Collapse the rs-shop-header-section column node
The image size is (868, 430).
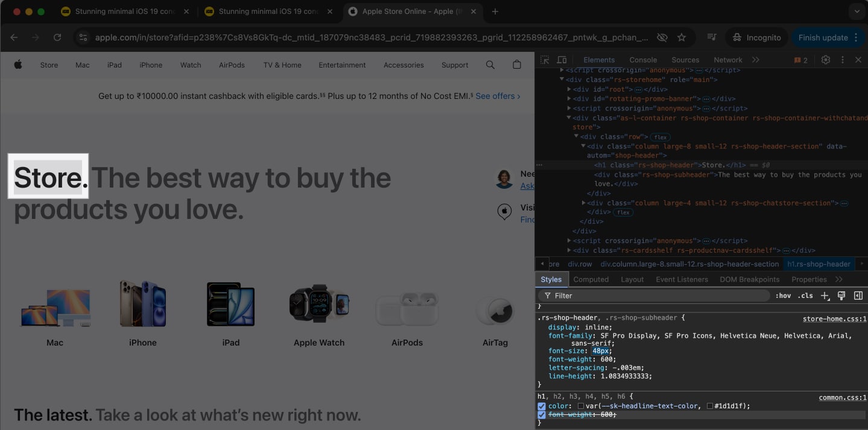click(x=583, y=147)
